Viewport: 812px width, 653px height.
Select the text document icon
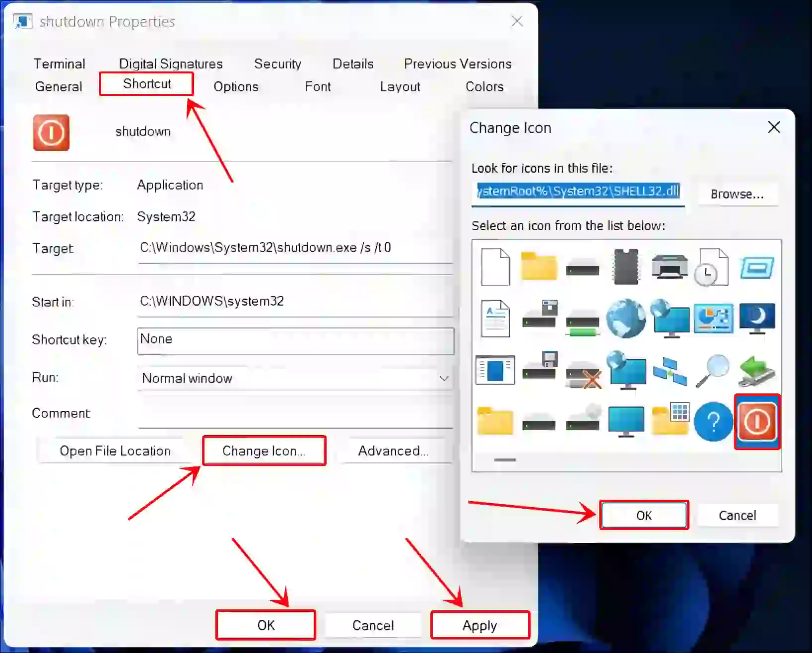pyautogui.click(x=495, y=319)
